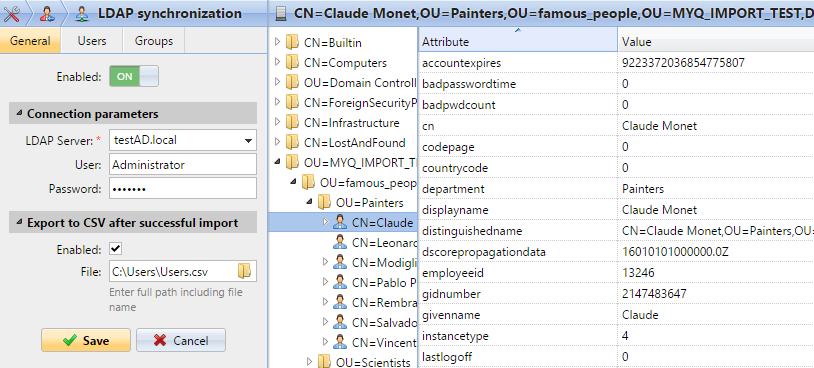Switch to the Users tab
Image resolution: width=814 pixels, height=368 pixels.
click(x=92, y=41)
